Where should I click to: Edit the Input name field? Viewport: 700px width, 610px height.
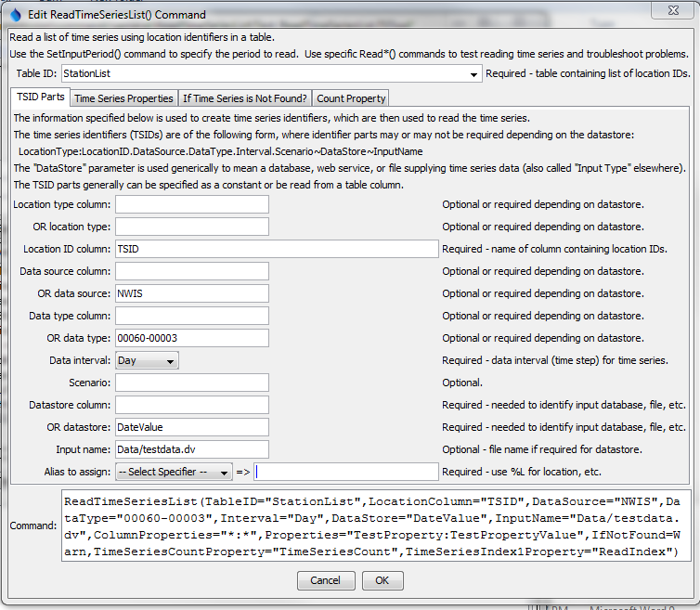point(191,449)
